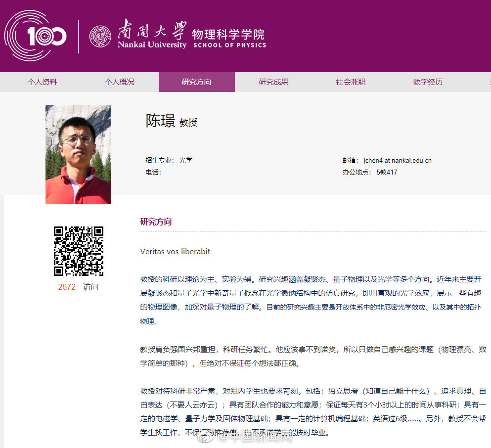This screenshot has height=448, width=491.
Task: Open the 教学经历 tab
Action: (x=428, y=82)
